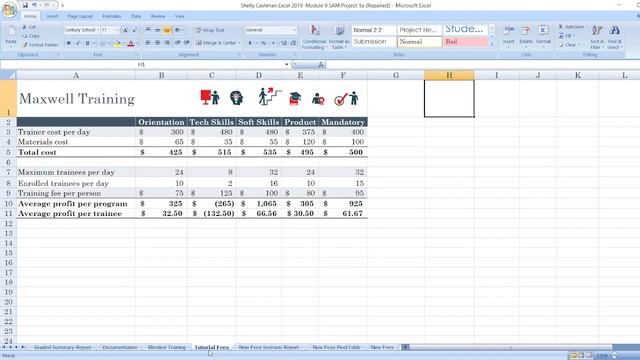The image size is (640, 360).
Task: Click the horizontal scrollbar
Action: click(510, 347)
